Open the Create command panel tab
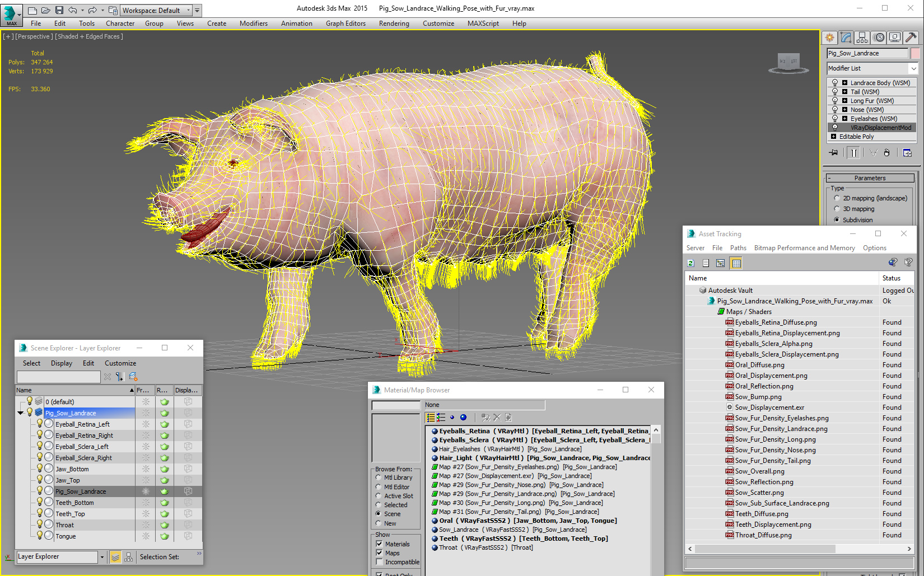Viewport: 924px width, 576px height. pyautogui.click(x=829, y=38)
